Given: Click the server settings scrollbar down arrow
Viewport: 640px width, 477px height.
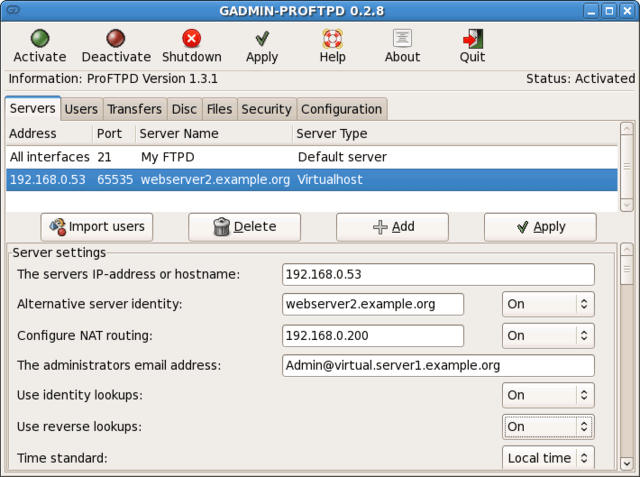Looking at the screenshot, I should point(627,463).
